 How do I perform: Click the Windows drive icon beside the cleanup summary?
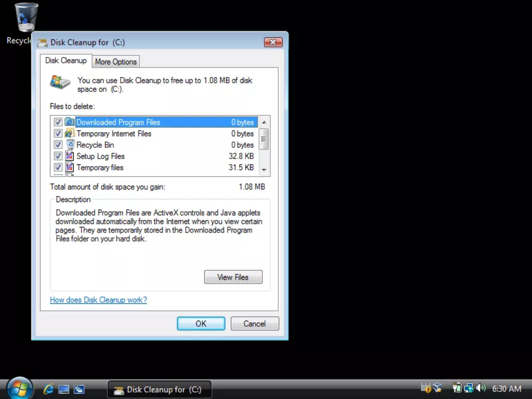(x=60, y=82)
